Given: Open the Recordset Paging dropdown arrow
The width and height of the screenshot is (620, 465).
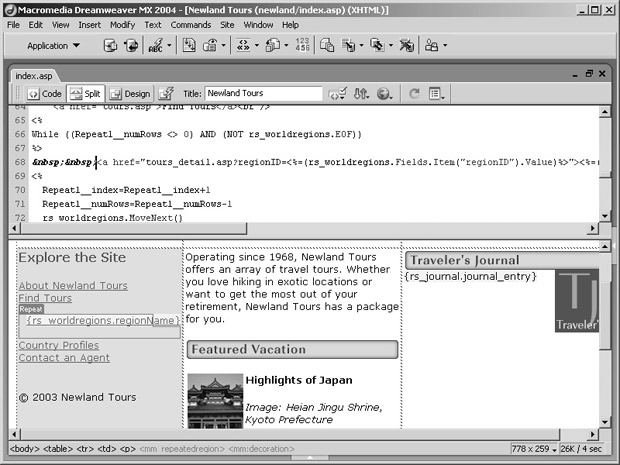Looking at the screenshot, I should point(257,45).
